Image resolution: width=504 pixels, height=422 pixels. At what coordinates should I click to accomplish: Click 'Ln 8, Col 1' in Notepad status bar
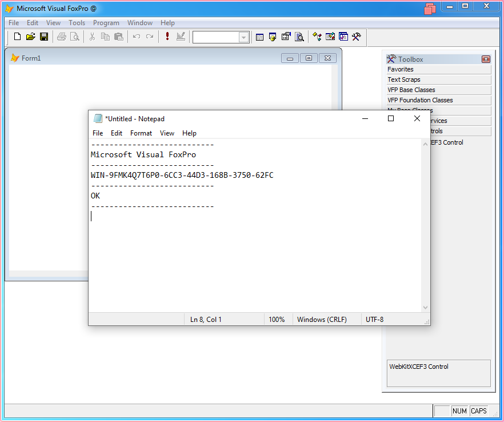pyautogui.click(x=206, y=320)
